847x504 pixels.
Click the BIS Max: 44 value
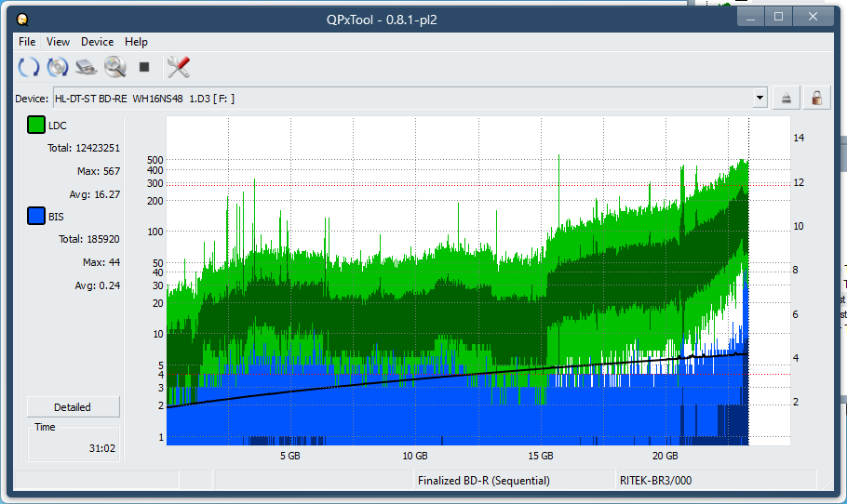(x=101, y=262)
